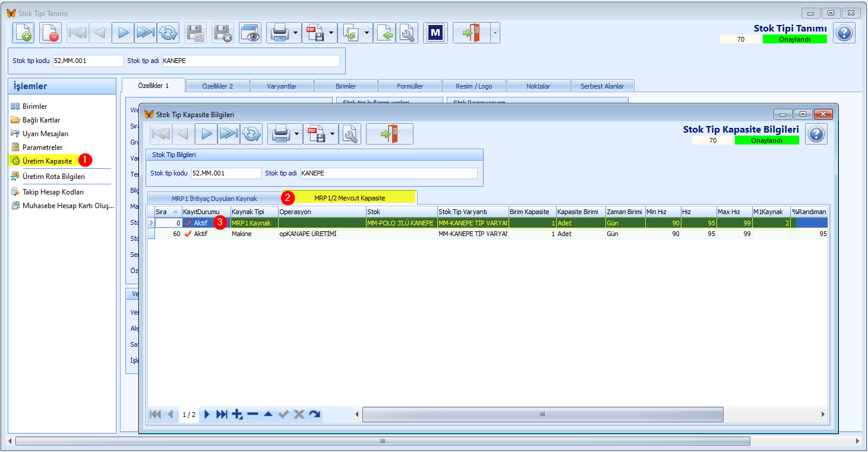
Task: Click the new record icon with green plus
Action: click(24, 33)
